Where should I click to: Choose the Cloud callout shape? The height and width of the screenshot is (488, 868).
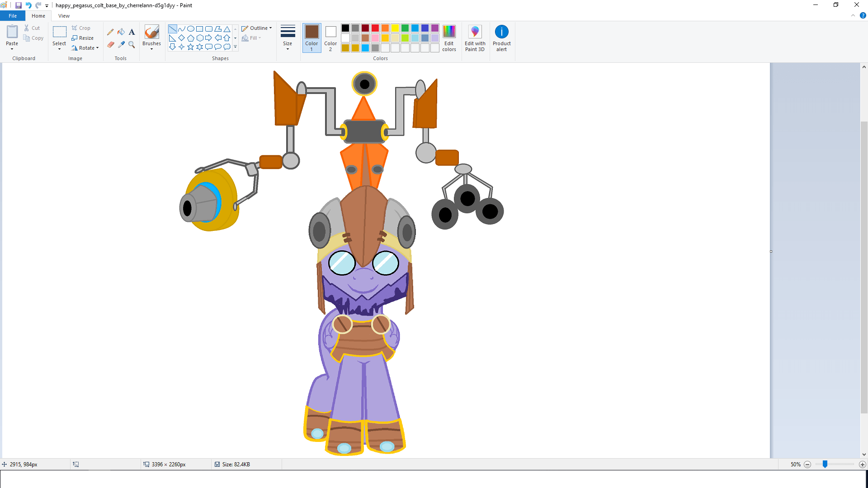coord(227,47)
